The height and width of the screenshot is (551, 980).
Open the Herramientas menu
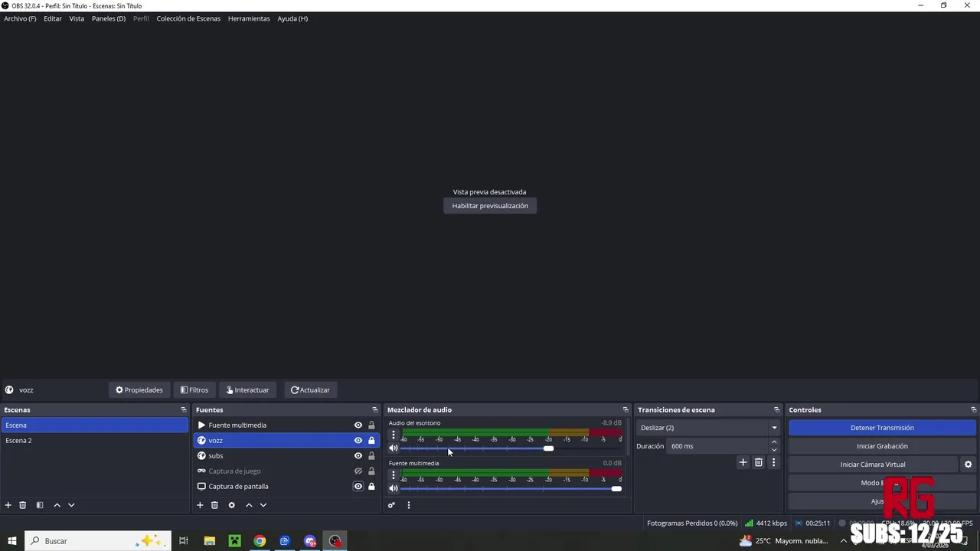(x=249, y=18)
